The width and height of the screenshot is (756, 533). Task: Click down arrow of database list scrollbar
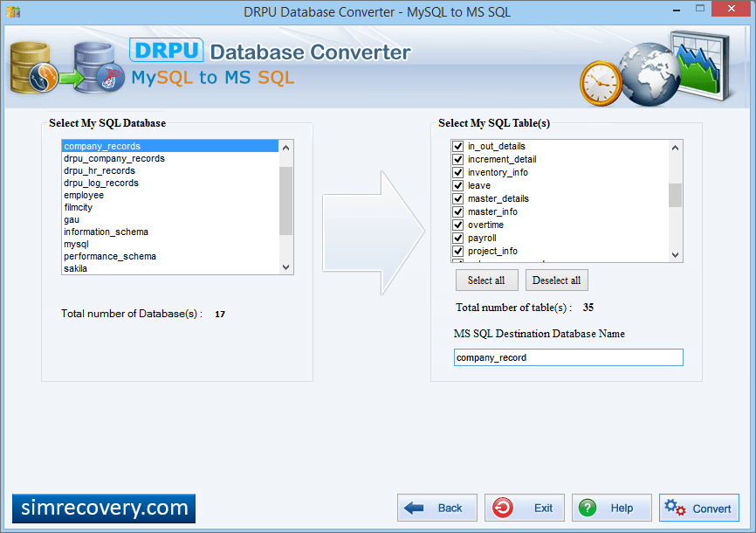[x=286, y=267]
